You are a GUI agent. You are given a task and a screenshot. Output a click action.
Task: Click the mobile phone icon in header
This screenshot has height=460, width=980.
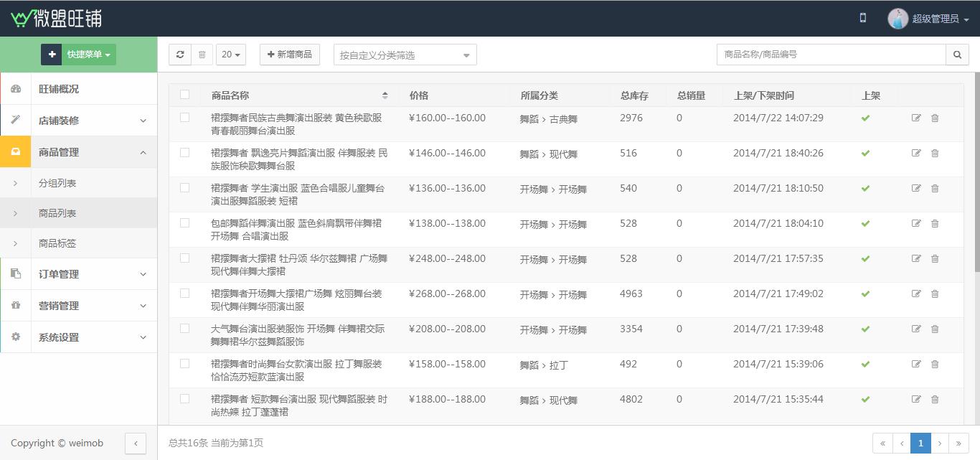coord(862,18)
